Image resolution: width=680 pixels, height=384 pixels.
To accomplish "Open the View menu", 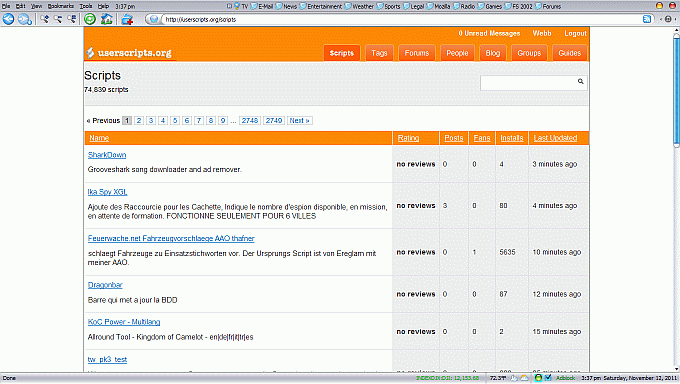I will pos(36,6).
